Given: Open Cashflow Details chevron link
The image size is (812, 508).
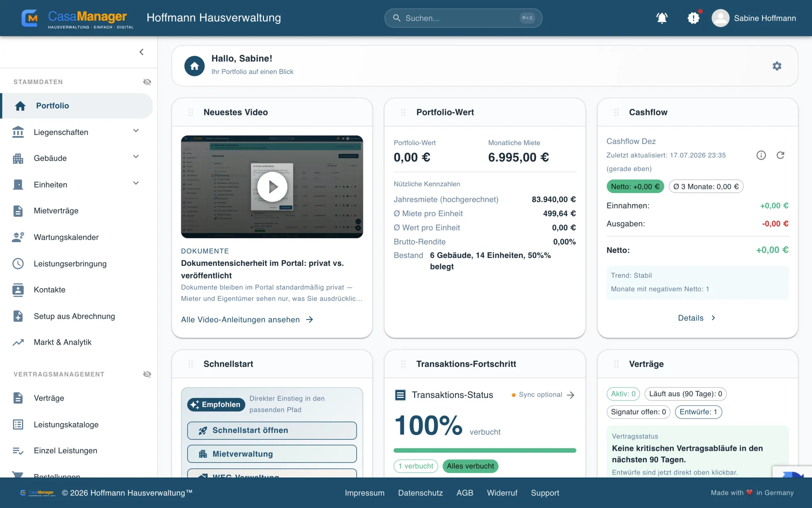Looking at the screenshot, I should (697, 318).
